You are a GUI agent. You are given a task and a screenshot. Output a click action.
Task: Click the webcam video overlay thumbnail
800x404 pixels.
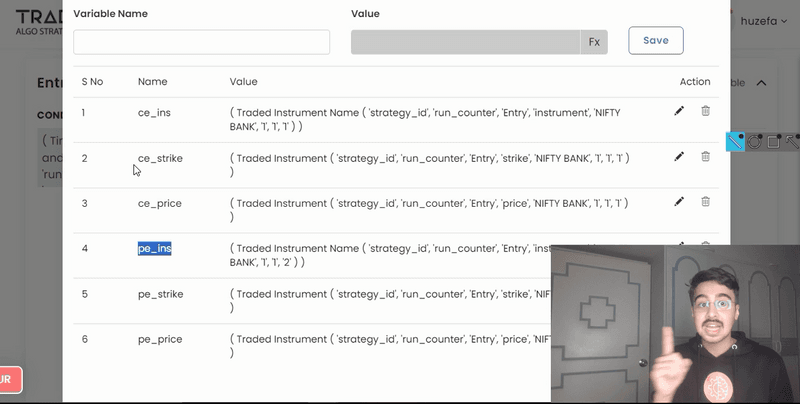[675, 323]
